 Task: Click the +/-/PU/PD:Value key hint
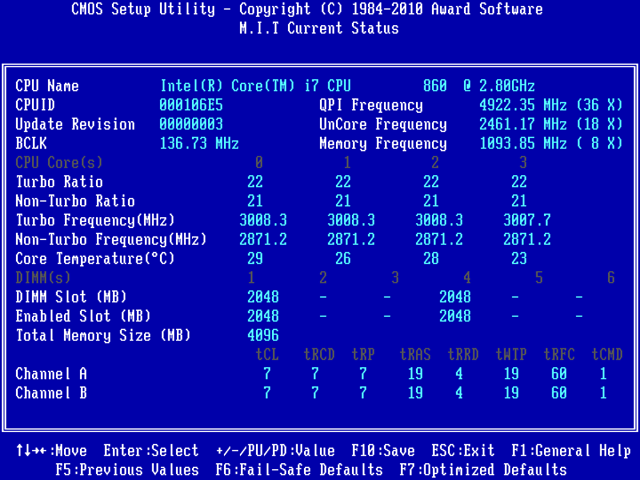(x=276, y=451)
